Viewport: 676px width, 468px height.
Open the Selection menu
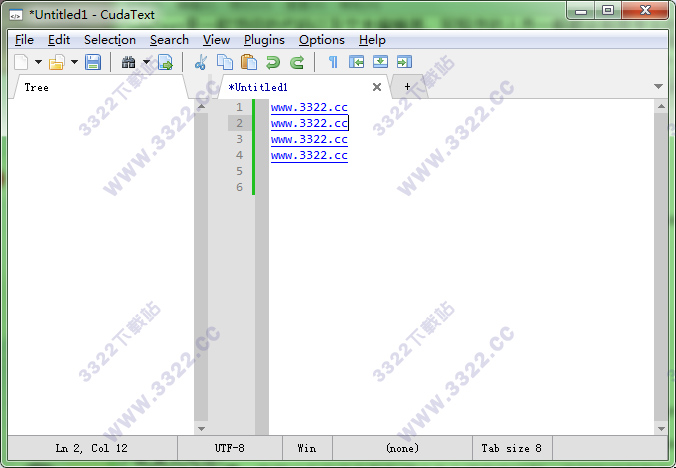tap(110, 40)
